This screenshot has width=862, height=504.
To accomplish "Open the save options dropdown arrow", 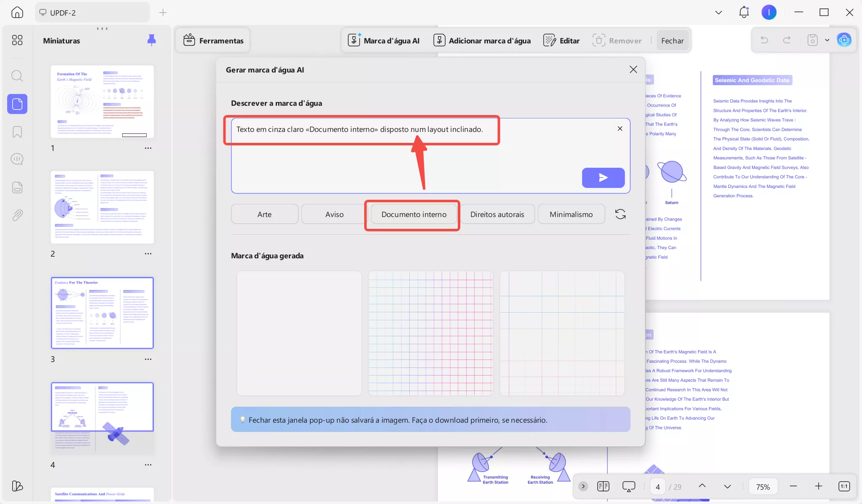I will pyautogui.click(x=828, y=40).
